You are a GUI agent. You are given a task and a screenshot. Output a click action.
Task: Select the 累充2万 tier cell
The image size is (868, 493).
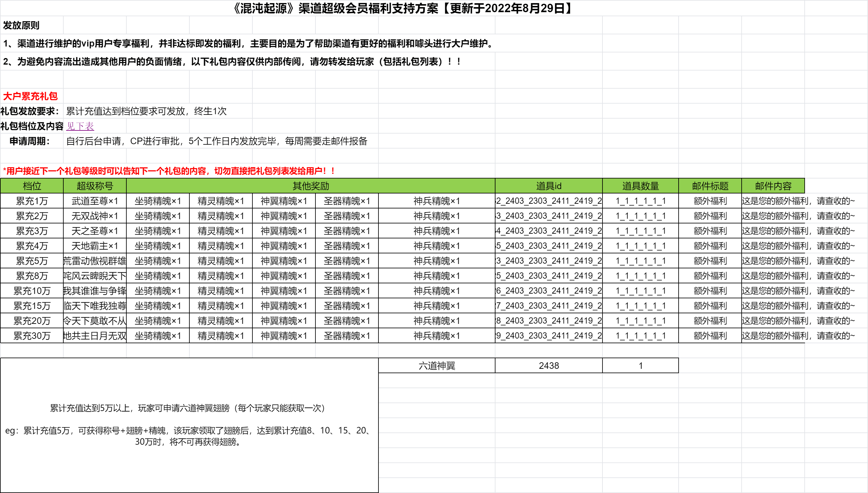click(x=32, y=216)
